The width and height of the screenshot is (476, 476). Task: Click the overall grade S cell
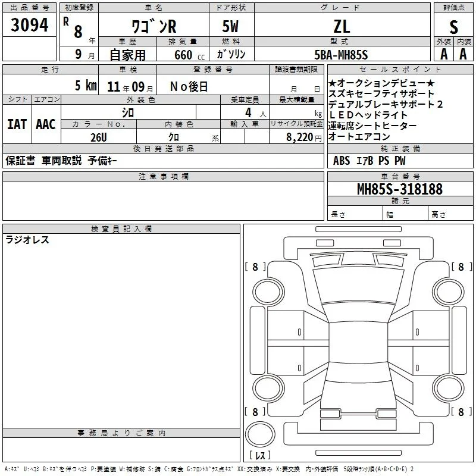coord(453,27)
